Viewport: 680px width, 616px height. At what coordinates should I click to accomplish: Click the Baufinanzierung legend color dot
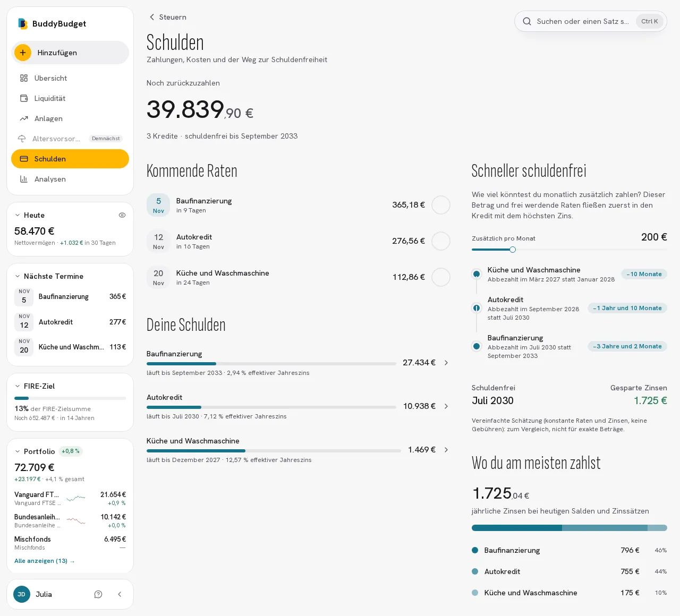pyautogui.click(x=475, y=550)
